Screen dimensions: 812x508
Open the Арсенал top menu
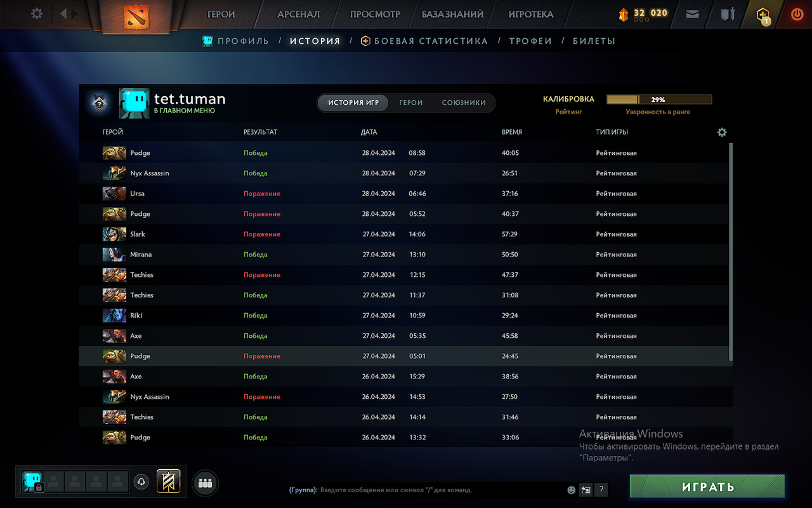point(298,14)
